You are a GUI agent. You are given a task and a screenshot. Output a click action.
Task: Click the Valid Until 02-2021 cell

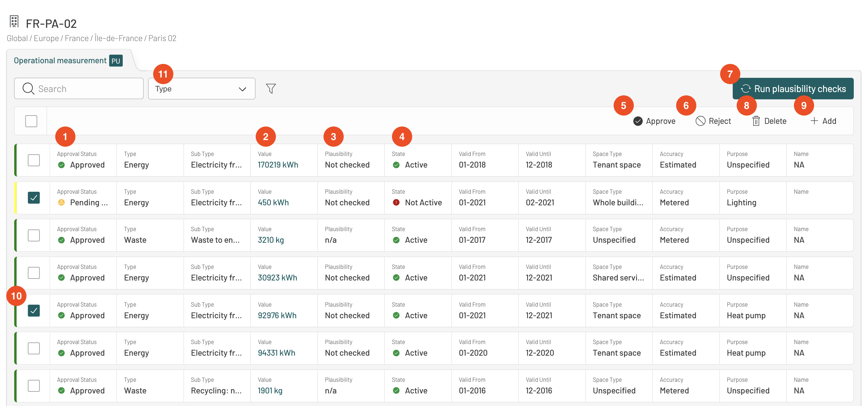coord(552,198)
